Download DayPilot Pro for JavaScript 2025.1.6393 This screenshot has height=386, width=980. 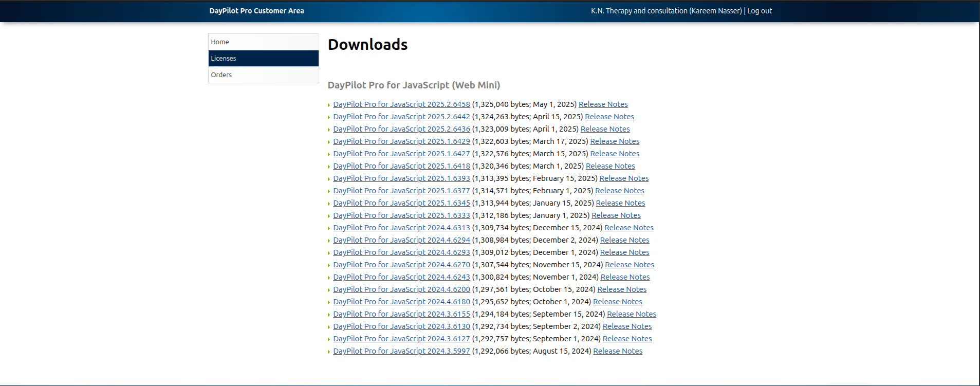401,178
